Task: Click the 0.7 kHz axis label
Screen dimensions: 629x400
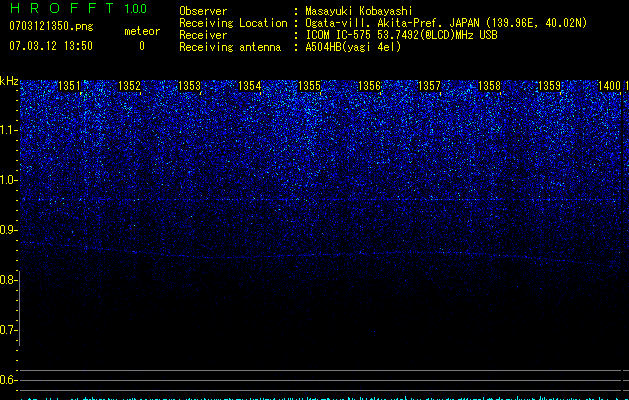Action: click(x=7, y=330)
